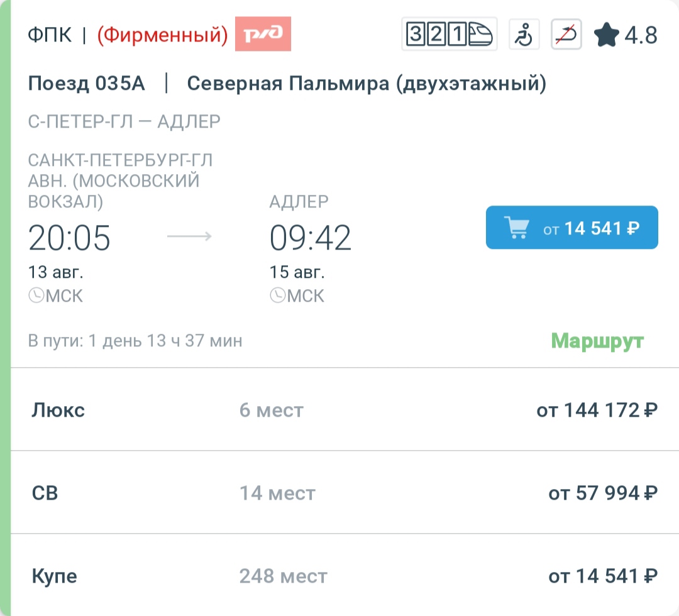
Task: Select the Купе carriage class row
Action: click(345, 576)
